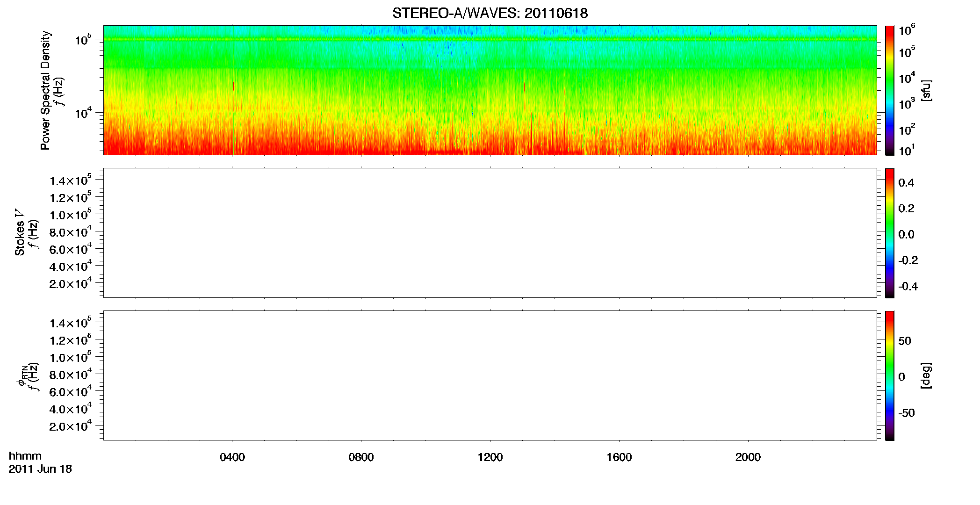Click the "[deg]" colorbar unit label
This screenshot has width=980, height=505.
926,375
